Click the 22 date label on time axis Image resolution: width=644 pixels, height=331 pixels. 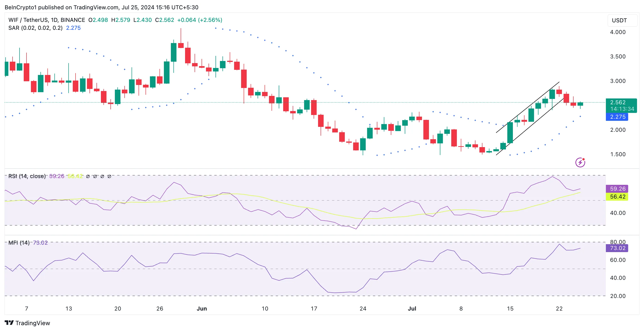pos(559,308)
